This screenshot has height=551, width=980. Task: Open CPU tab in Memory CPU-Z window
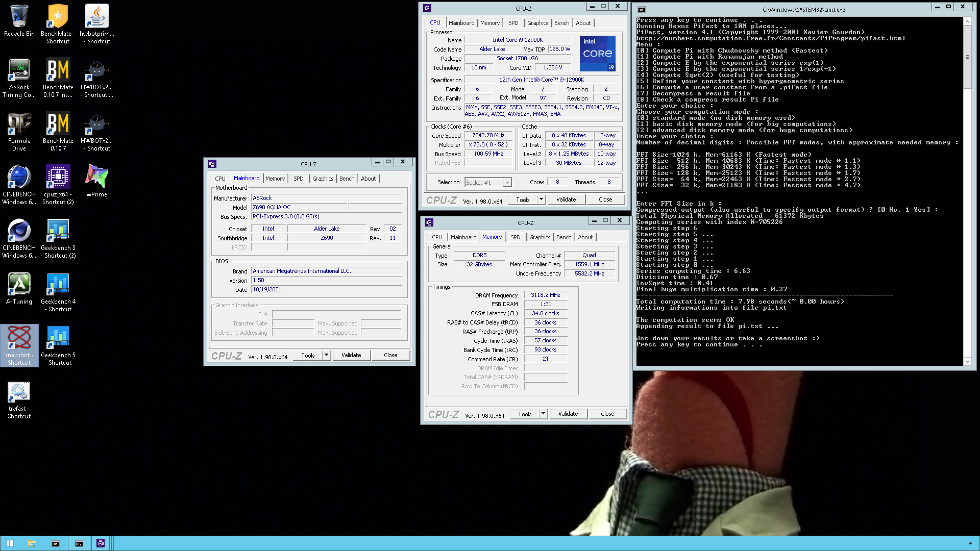pos(437,237)
